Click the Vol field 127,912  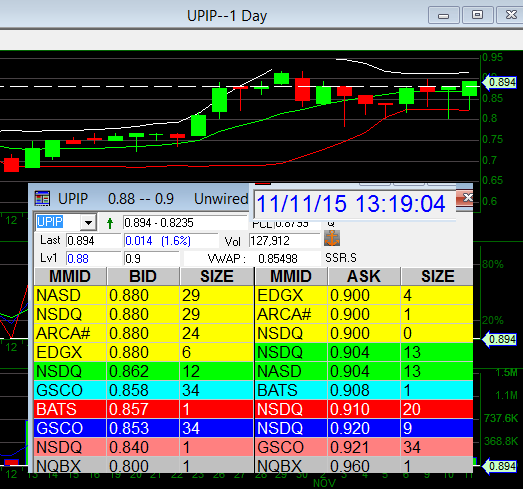(285, 240)
